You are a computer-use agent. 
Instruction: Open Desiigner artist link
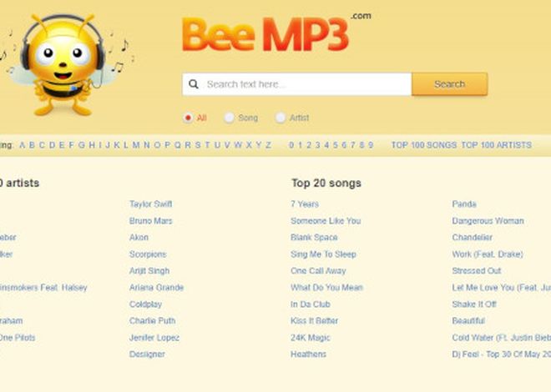[147, 354]
